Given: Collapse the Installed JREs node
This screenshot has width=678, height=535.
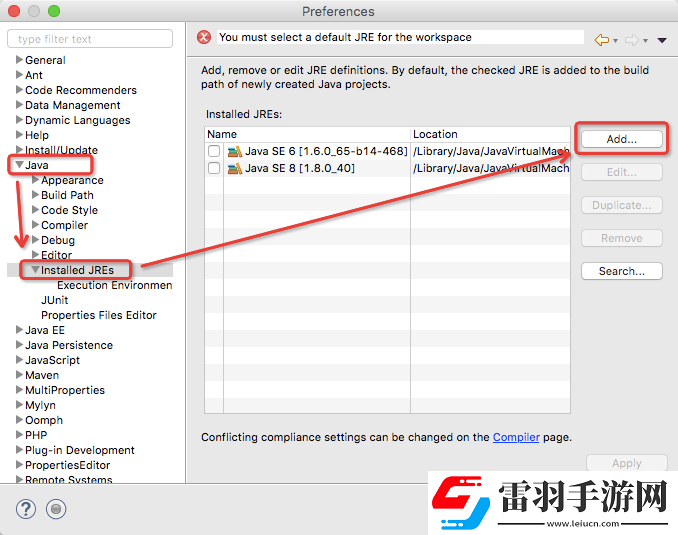Looking at the screenshot, I should pyautogui.click(x=35, y=269).
